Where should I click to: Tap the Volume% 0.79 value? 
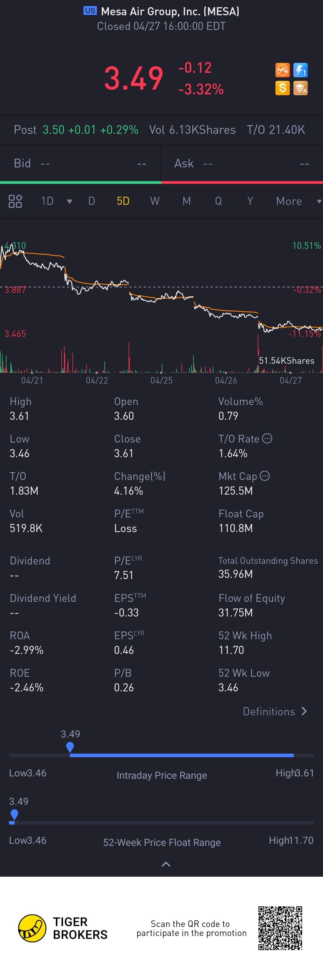228,416
